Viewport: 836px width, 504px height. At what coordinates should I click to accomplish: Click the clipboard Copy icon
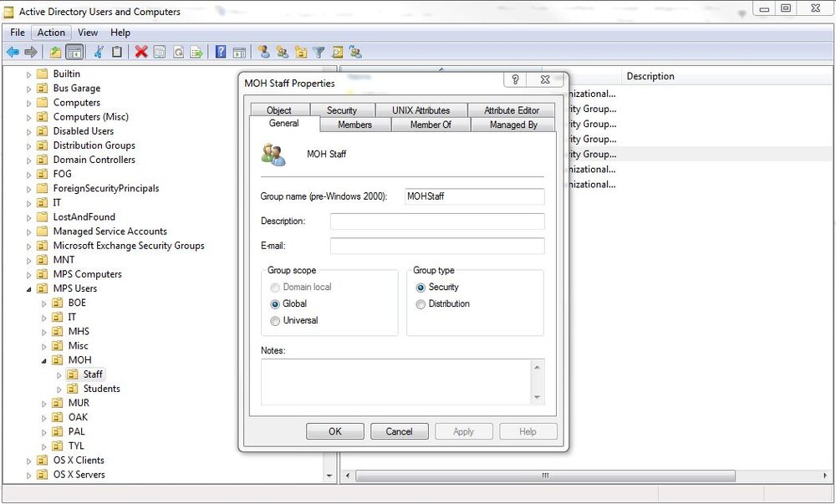click(x=117, y=52)
